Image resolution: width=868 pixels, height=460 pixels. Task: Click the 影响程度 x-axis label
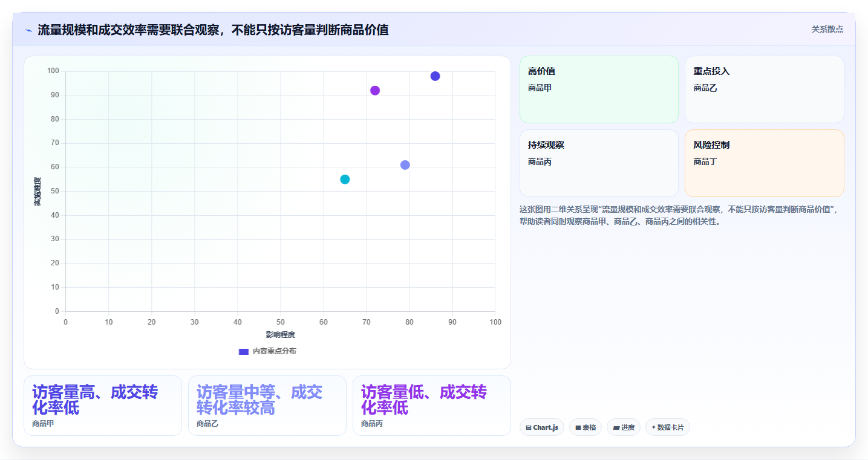[x=280, y=335]
